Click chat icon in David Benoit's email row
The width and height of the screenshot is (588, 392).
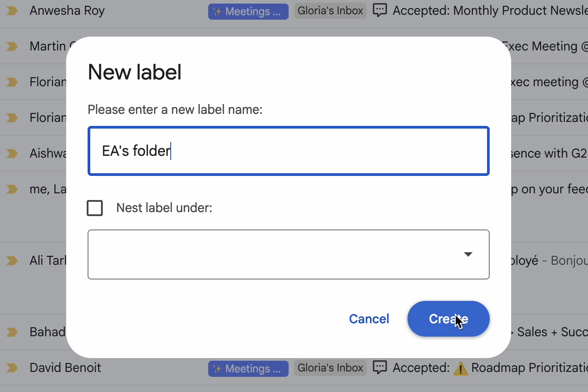[380, 368]
